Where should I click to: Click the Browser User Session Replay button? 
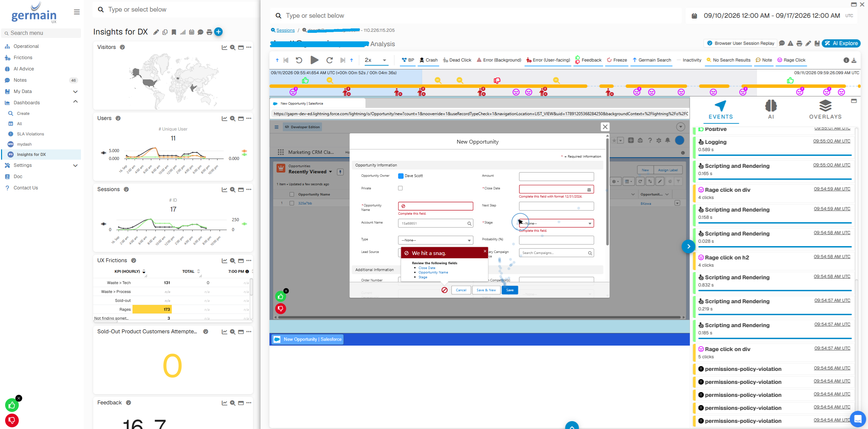pos(740,43)
